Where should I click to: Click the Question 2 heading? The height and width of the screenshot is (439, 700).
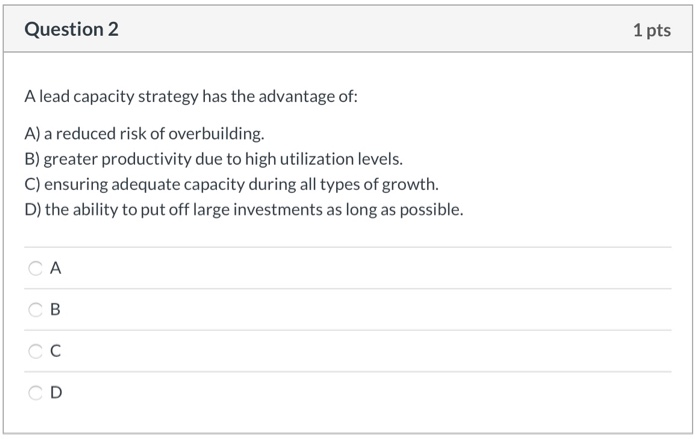click(71, 29)
